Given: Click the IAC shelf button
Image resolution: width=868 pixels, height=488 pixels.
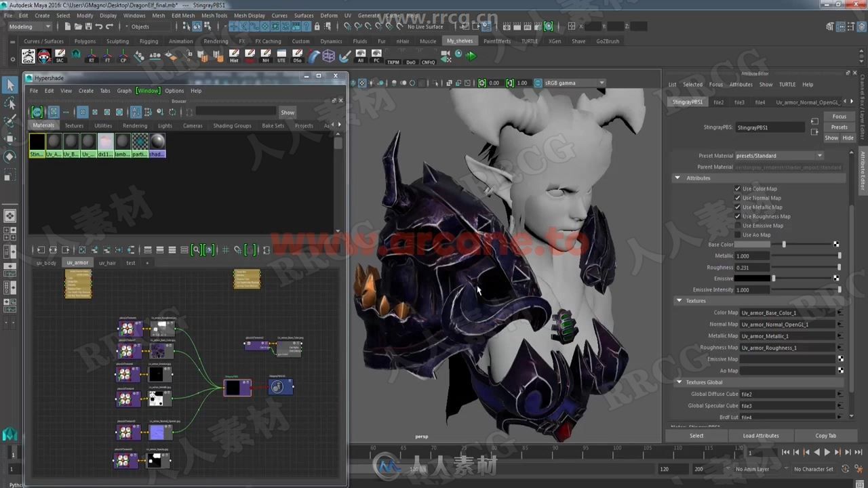Looking at the screenshot, I should click(60, 56).
